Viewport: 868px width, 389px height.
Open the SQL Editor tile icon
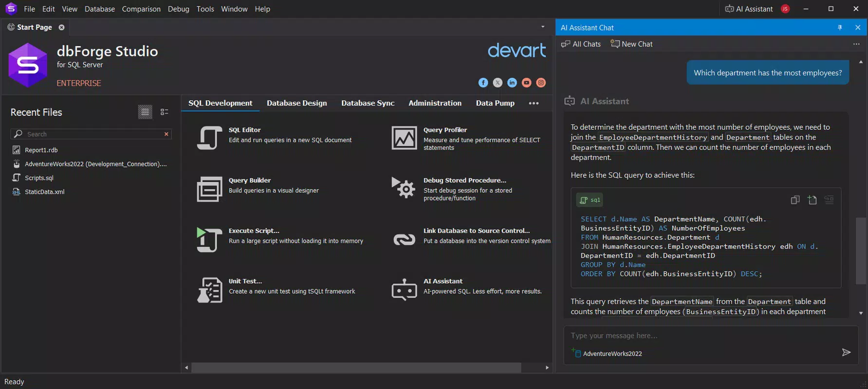209,138
